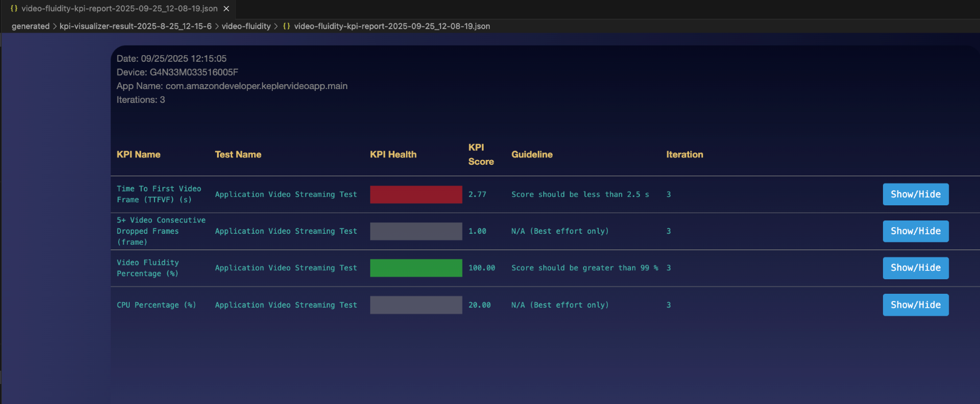Open the 'generated' breadcrumb folder
Image resolution: width=980 pixels, height=404 pixels.
tap(30, 26)
